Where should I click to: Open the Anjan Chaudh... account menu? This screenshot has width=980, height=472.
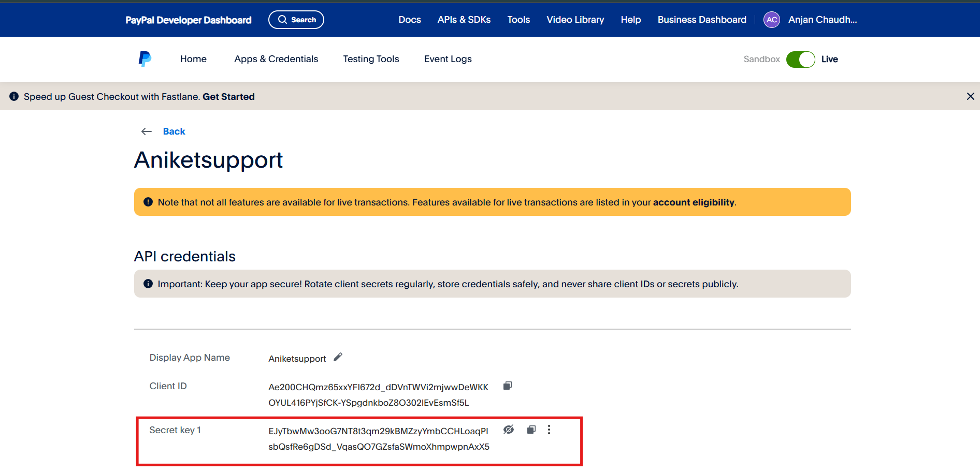[x=822, y=20]
